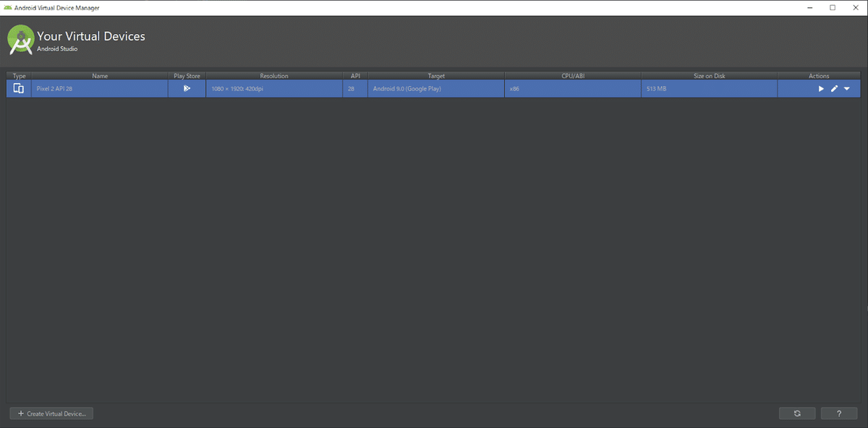
Task: Sort by the Resolution column header
Action: tap(274, 76)
